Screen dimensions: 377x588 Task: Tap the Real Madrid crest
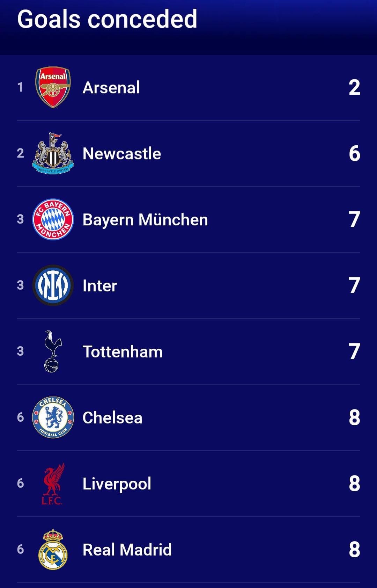[x=53, y=550]
